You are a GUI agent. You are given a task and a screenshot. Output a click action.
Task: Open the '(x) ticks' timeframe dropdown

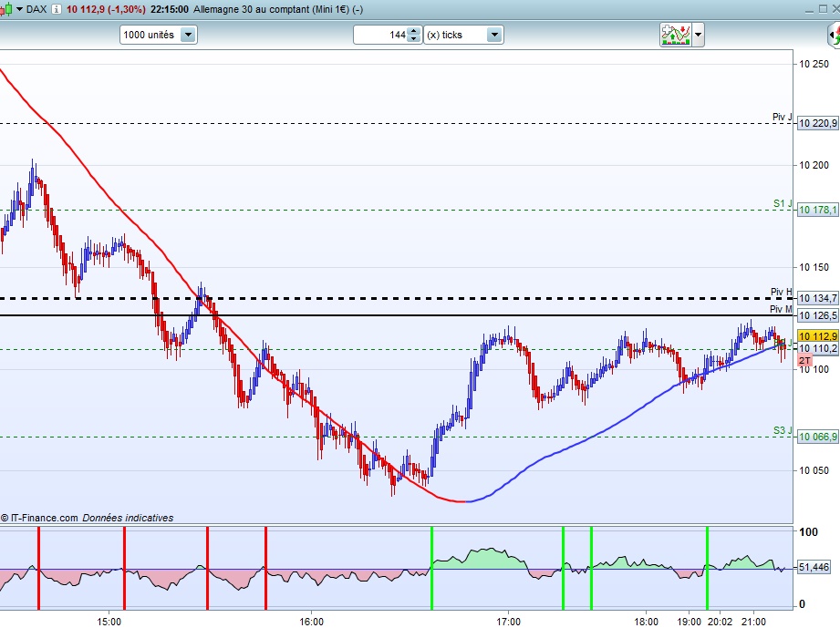click(463, 35)
